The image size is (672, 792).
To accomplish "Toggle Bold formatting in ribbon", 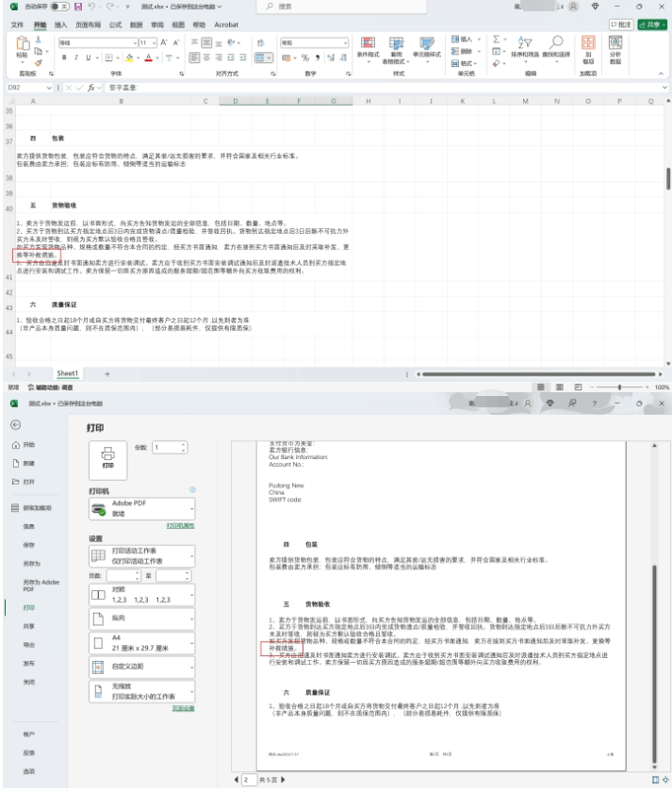I will (x=64, y=58).
